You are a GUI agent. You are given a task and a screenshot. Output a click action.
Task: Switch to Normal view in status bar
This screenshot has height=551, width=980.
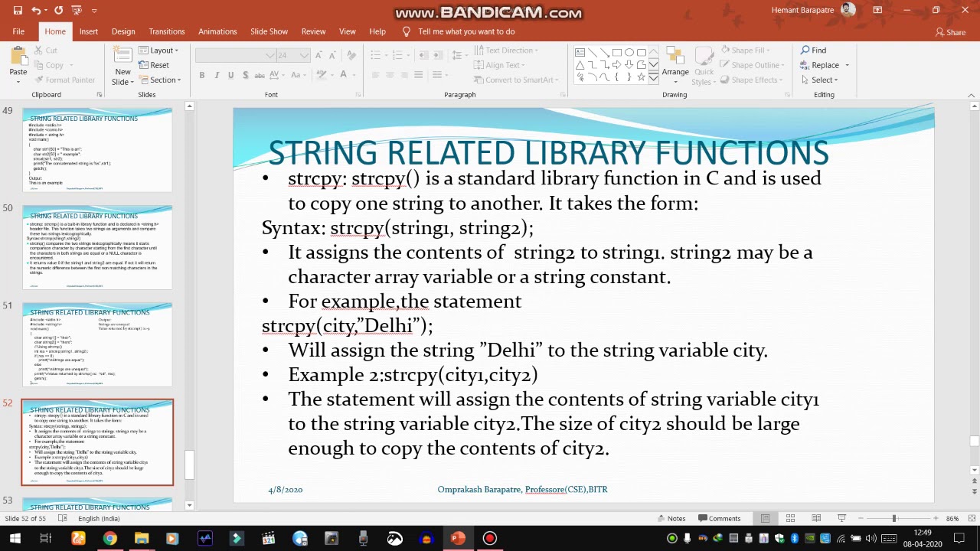click(x=765, y=518)
